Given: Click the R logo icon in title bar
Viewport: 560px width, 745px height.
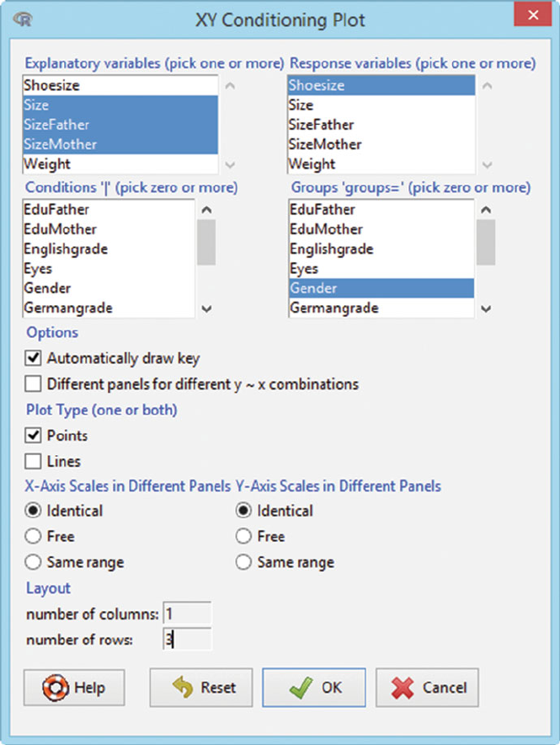Looking at the screenshot, I should tap(27, 19).
